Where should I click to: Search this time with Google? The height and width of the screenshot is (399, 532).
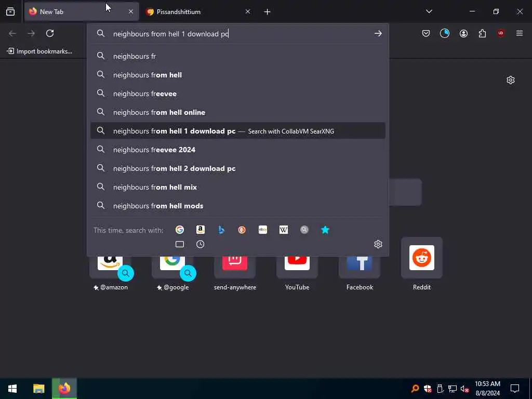[179, 230]
